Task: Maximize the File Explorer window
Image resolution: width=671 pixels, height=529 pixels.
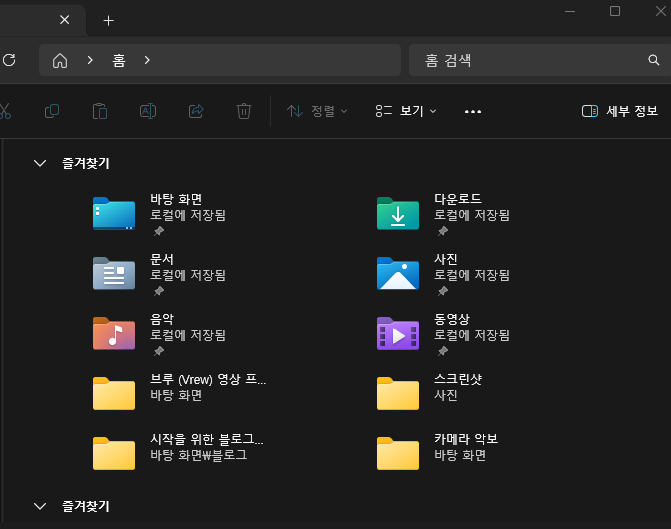Action: click(615, 11)
